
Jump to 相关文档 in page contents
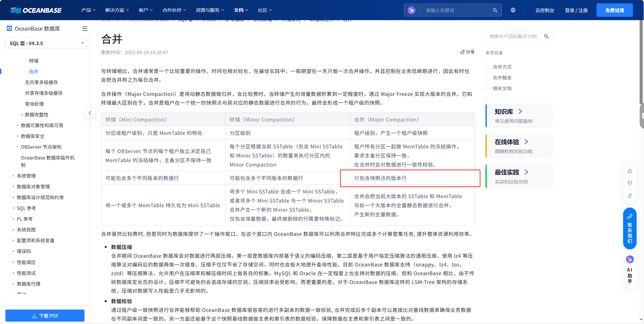click(x=502, y=88)
